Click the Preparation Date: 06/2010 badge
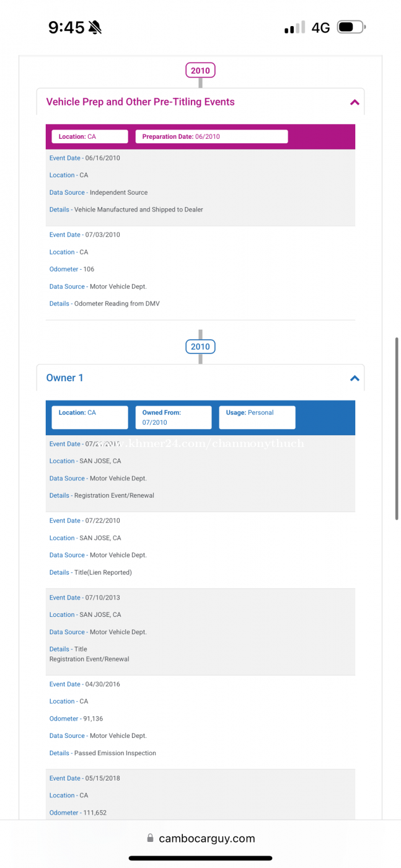Image resolution: width=401 pixels, height=868 pixels. 211,136
